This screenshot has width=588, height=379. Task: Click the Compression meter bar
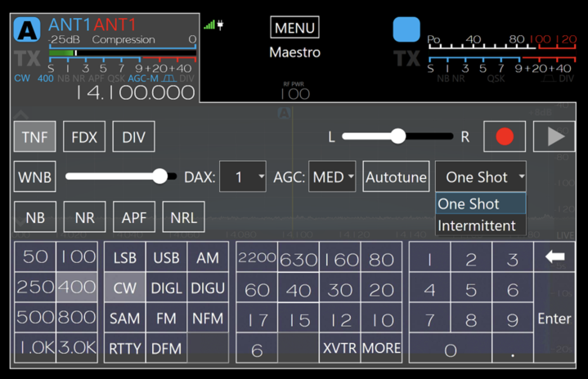click(123, 53)
